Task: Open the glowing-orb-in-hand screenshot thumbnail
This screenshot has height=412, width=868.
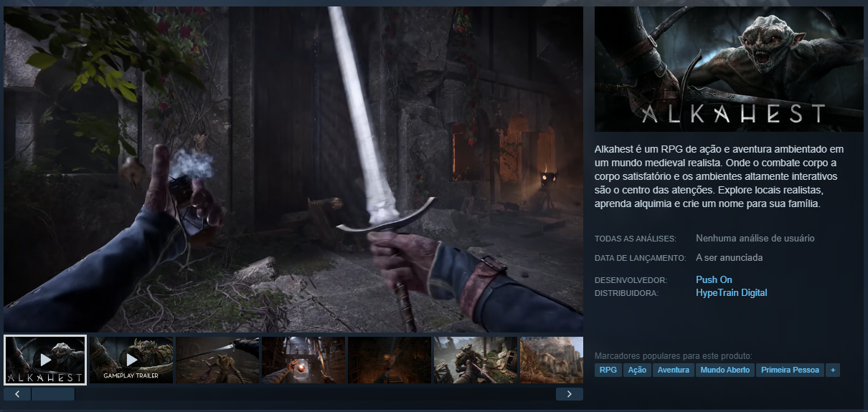Action: [303, 360]
